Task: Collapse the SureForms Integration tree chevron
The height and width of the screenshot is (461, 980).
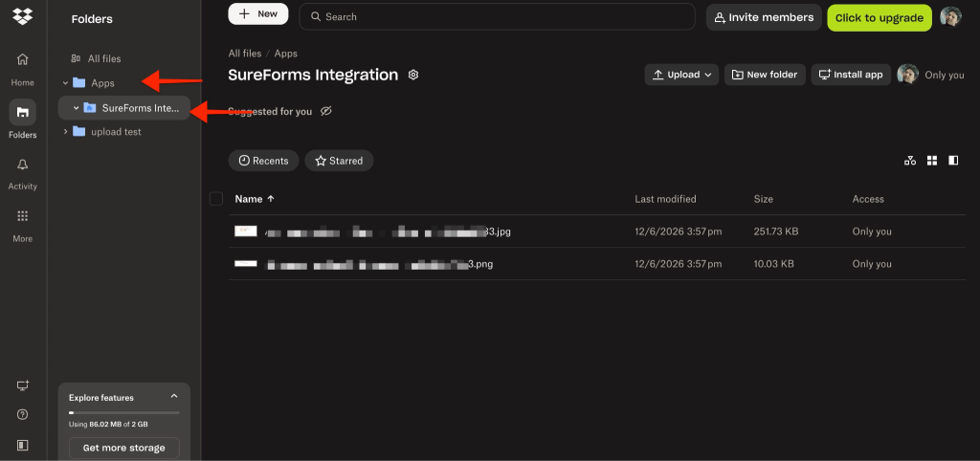Action: pyautogui.click(x=77, y=108)
